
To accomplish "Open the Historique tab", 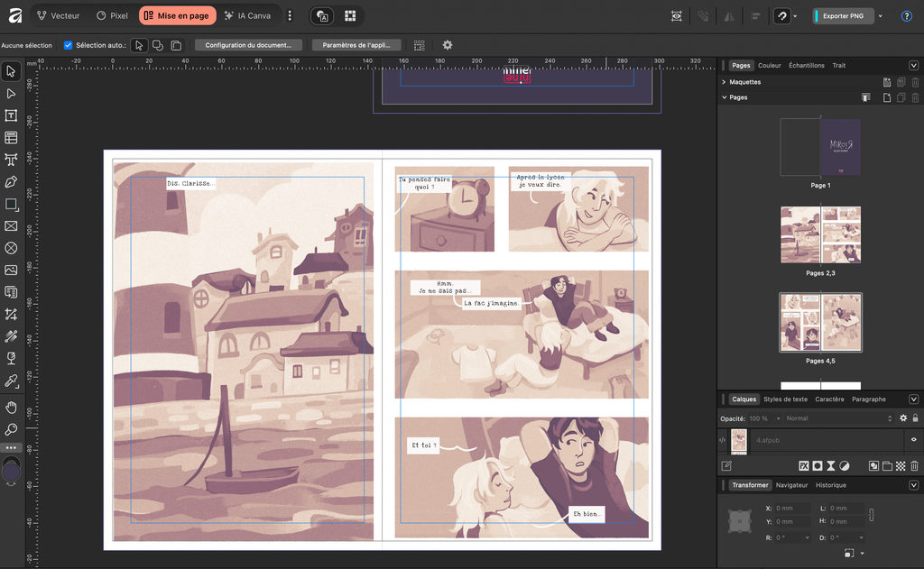I will [x=830, y=485].
